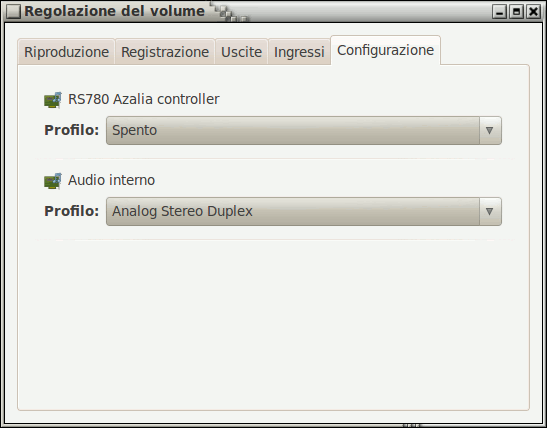Click the RS780 Azalia controller sound card icon

coord(53,100)
